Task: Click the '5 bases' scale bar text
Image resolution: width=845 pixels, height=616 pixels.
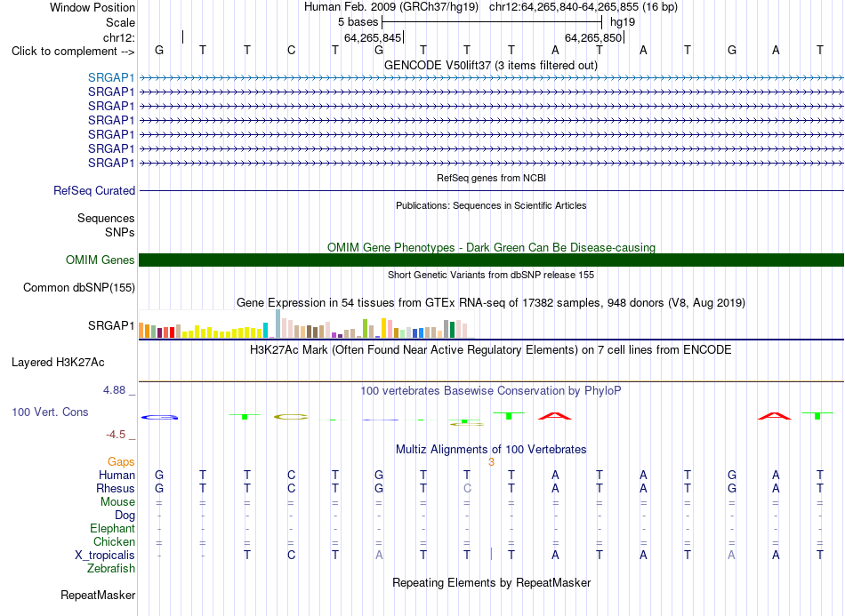Action: [x=358, y=22]
